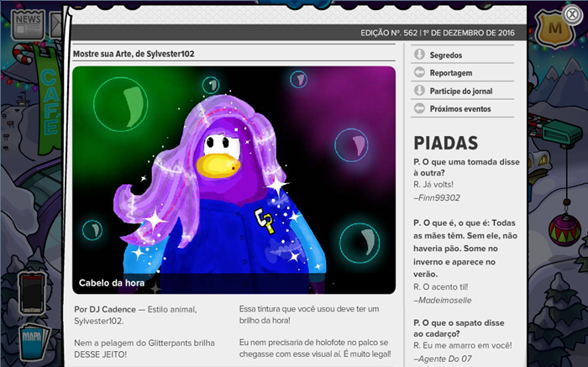
Task: Click the answer 'R. O acento til!'
Action: click(x=441, y=286)
